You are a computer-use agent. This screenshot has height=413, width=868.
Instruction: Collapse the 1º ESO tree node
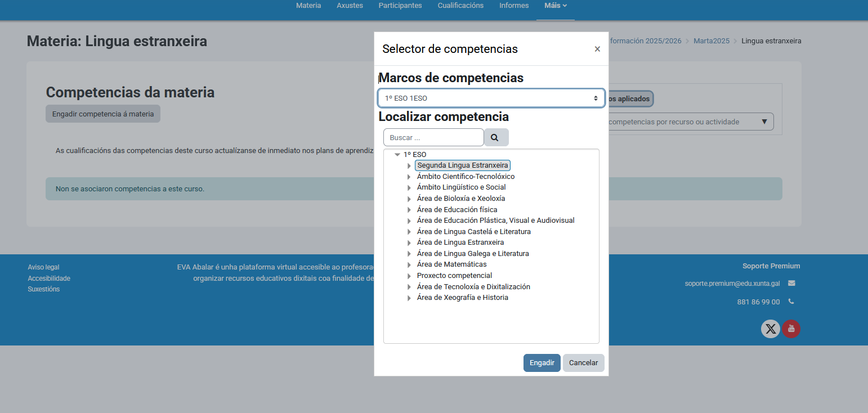[x=397, y=155]
